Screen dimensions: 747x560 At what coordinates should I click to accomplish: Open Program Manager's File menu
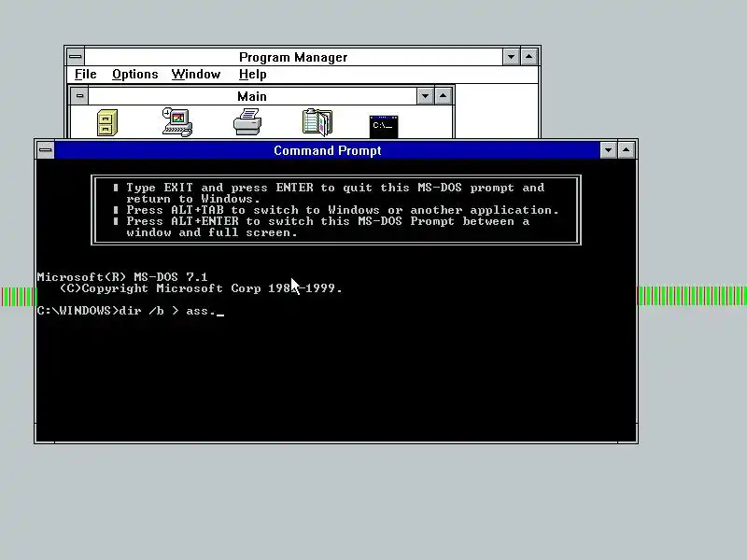86,75
